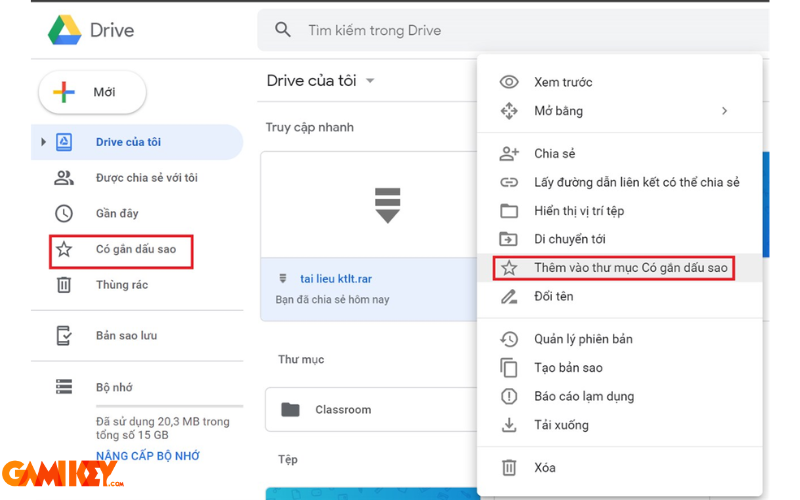800x500 pixels.
Task: Click the Đã sử dụng 20,3 MB storage text
Action: (163, 428)
